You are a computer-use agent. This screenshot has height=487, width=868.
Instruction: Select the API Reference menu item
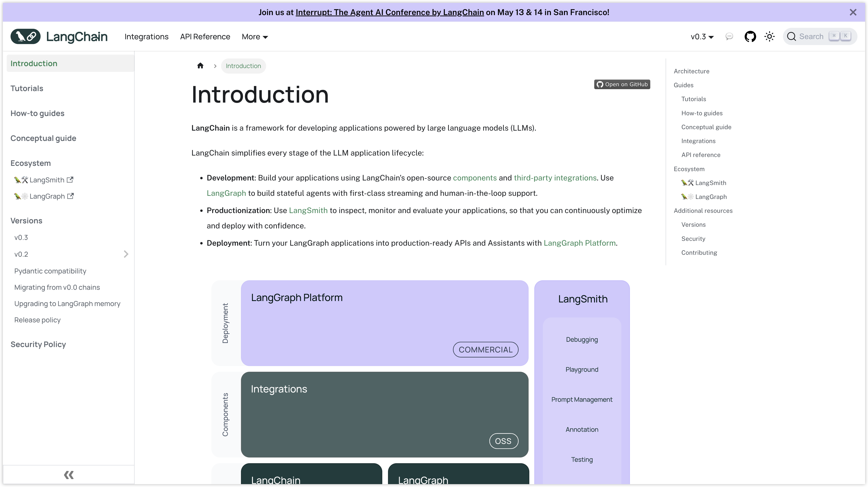(205, 36)
